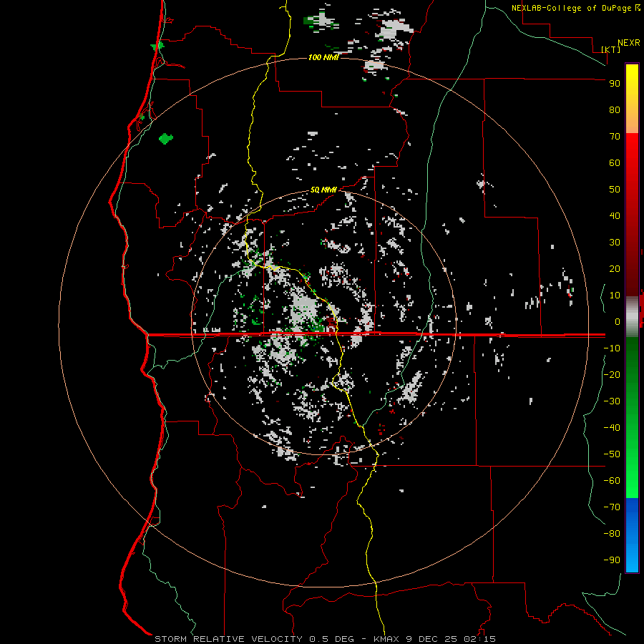Click the -40 scale value
The height and width of the screenshot is (644, 644).
click(612, 428)
